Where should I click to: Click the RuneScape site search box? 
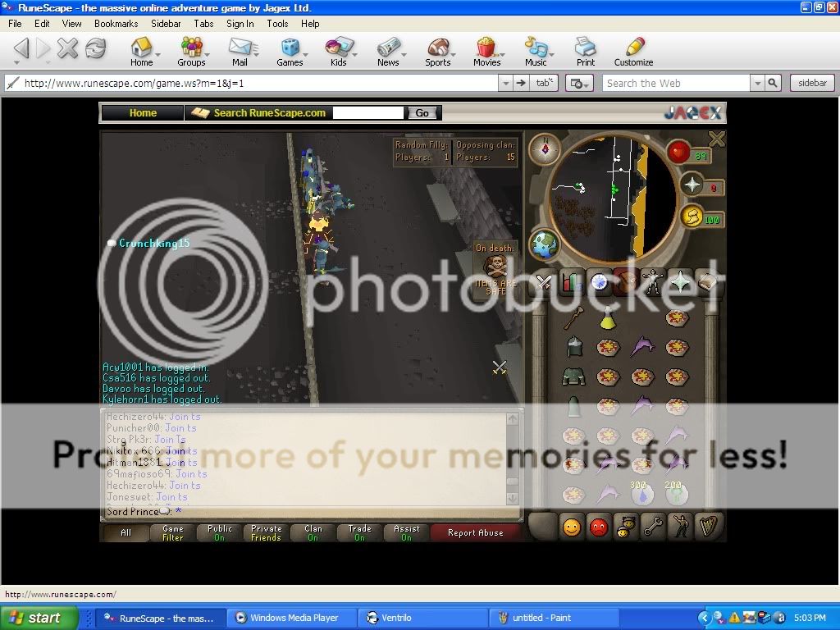click(x=368, y=112)
